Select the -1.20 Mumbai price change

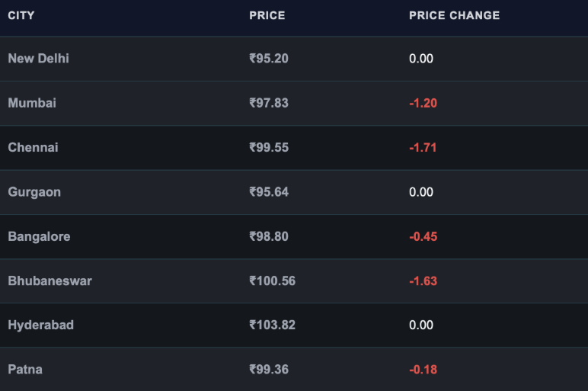[423, 103]
